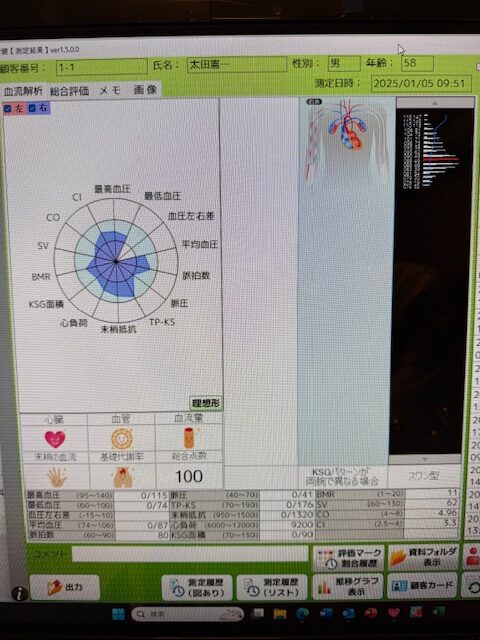
Task: Open 資料フォルダ表示 document folder
Action: tap(423, 557)
